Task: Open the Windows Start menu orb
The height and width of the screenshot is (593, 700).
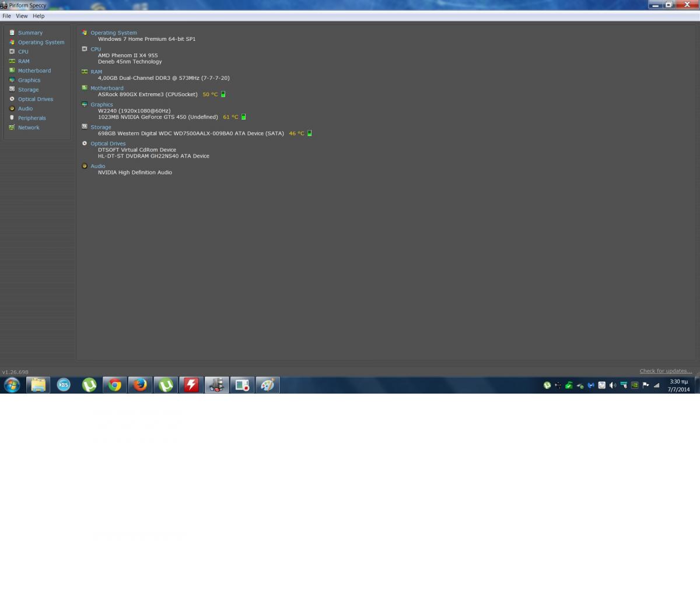Action: [x=12, y=385]
